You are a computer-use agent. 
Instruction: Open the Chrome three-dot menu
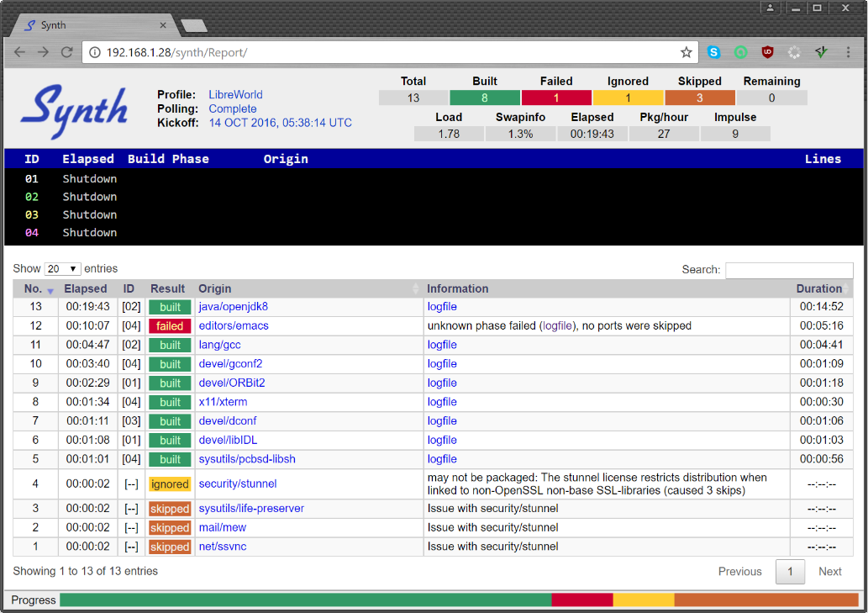848,52
